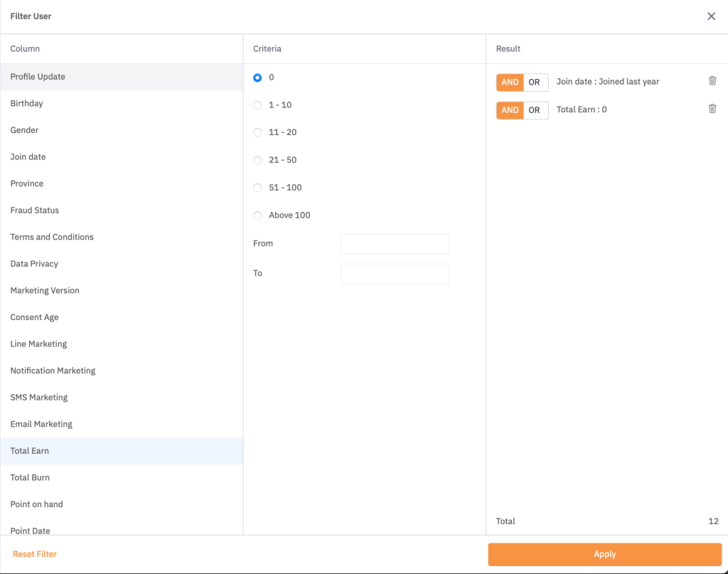Click the To value input field
This screenshot has width=728, height=574.
395,274
